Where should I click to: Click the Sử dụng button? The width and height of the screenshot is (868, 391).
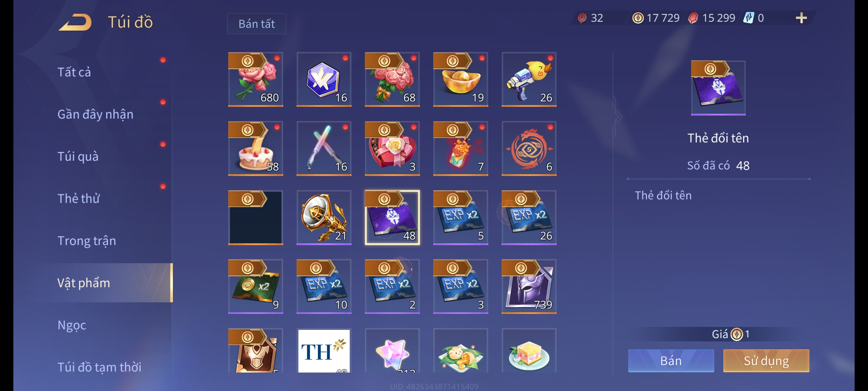pyautogui.click(x=766, y=361)
